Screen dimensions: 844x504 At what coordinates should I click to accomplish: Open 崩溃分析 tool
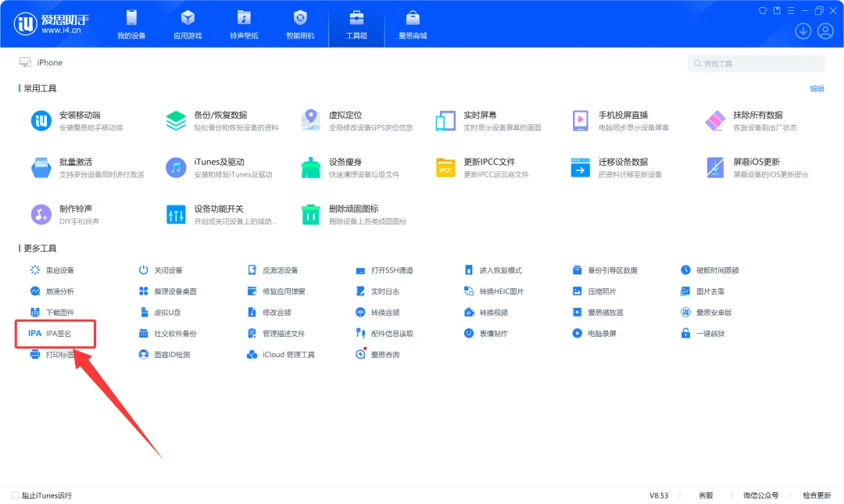(x=52, y=291)
